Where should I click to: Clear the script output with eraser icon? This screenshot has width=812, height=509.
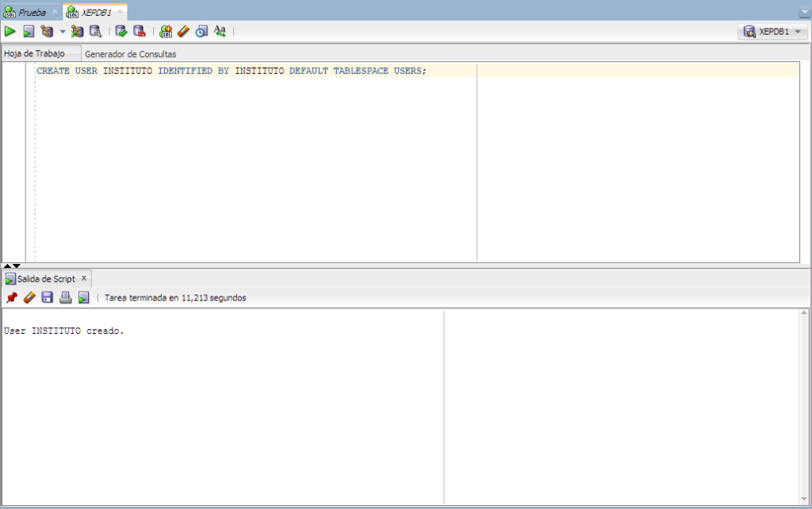pos(29,298)
